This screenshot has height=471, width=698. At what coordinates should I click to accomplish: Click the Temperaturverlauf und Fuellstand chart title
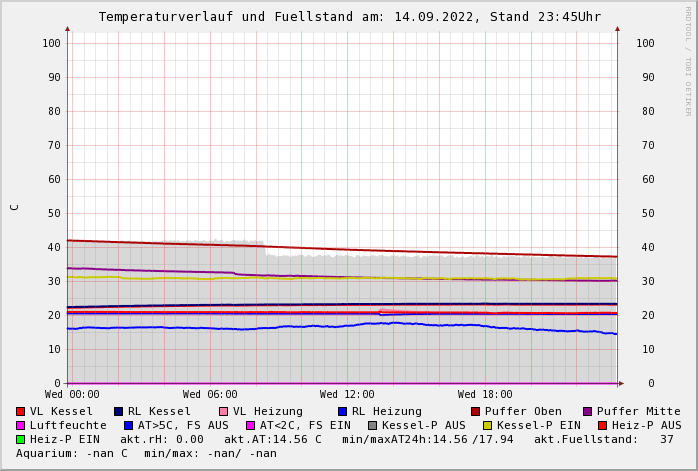pos(349,17)
